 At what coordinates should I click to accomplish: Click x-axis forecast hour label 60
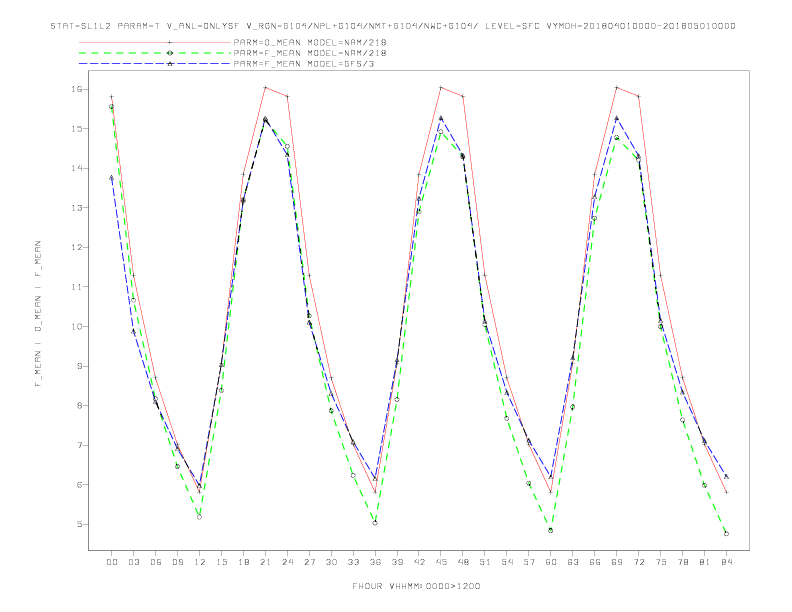[x=551, y=562]
